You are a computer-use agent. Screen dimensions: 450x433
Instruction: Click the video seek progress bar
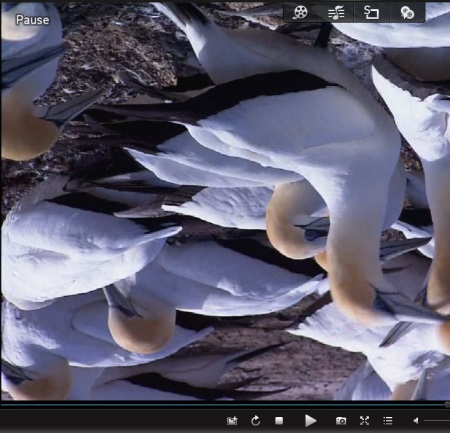225,405
